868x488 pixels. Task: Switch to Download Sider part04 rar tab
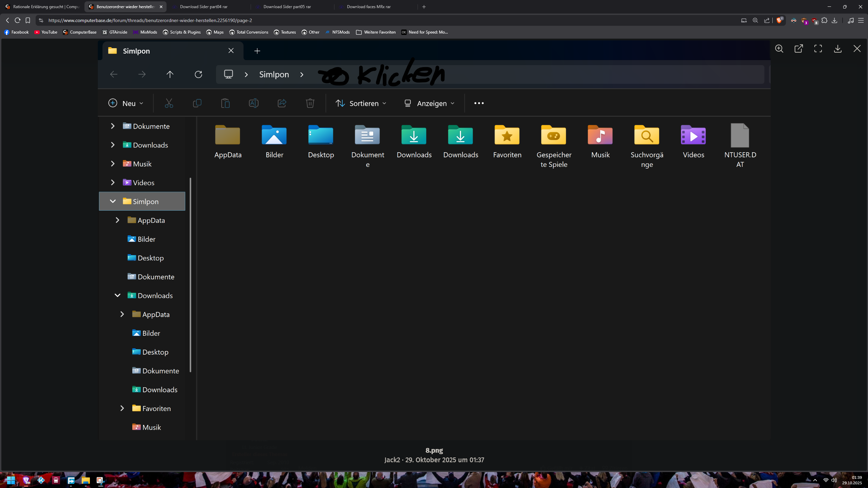click(204, 7)
